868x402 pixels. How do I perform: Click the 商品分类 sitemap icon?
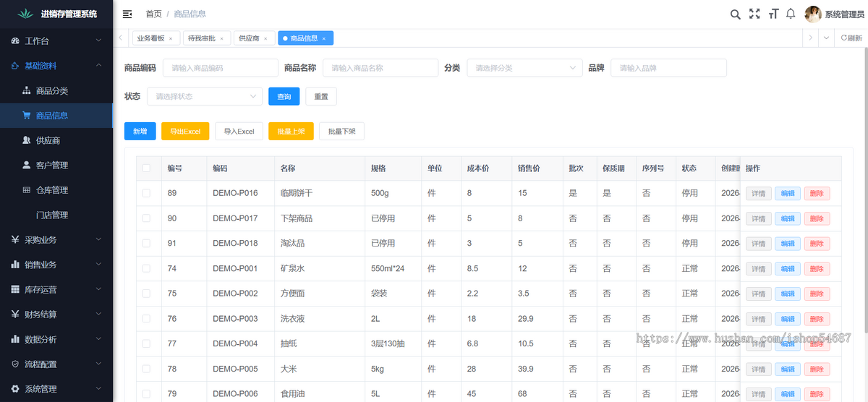tap(27, 90)
